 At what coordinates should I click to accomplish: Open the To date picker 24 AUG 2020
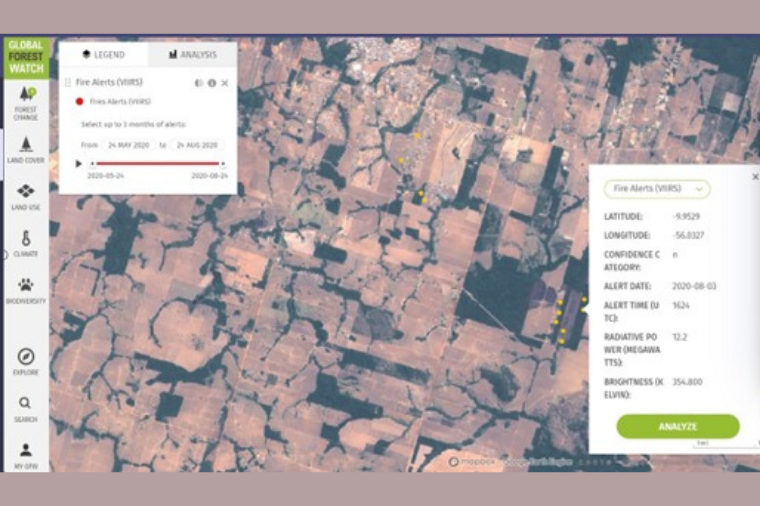[197, 145]
